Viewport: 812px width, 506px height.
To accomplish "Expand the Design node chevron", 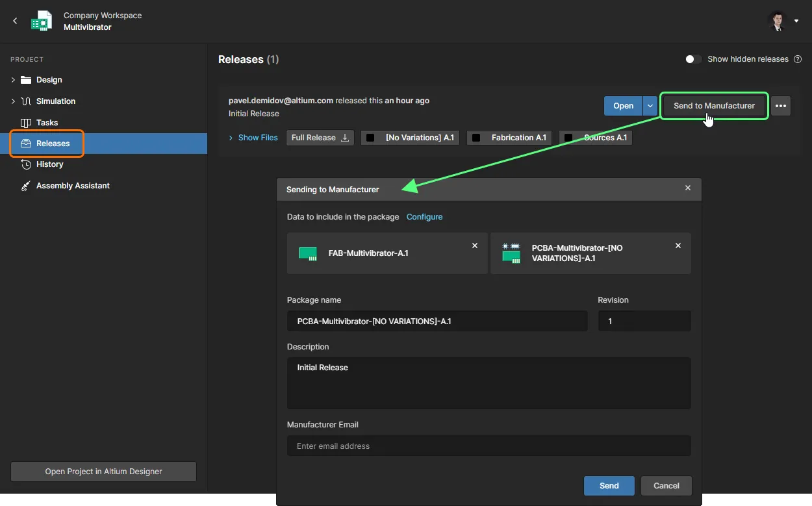I will (x=13, y=80).
